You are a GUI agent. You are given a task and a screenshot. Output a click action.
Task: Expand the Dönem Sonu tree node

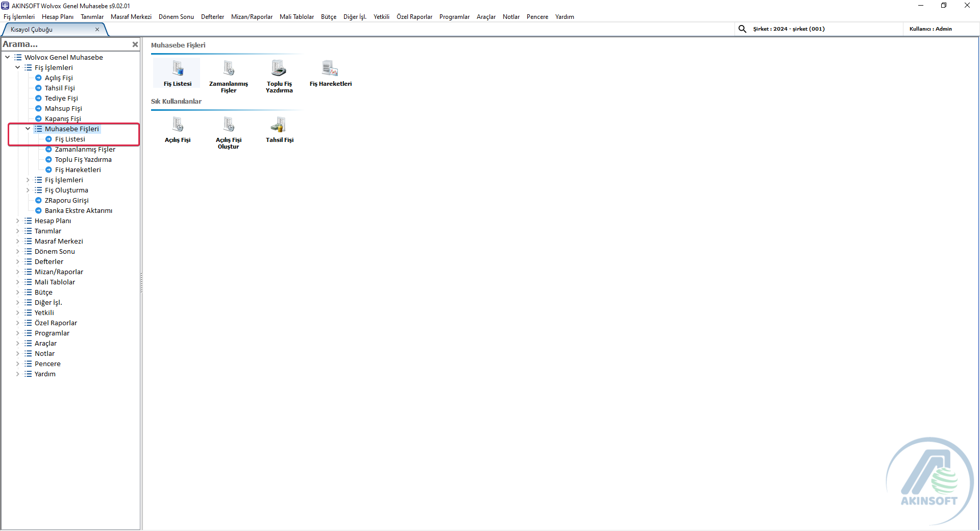18,251
